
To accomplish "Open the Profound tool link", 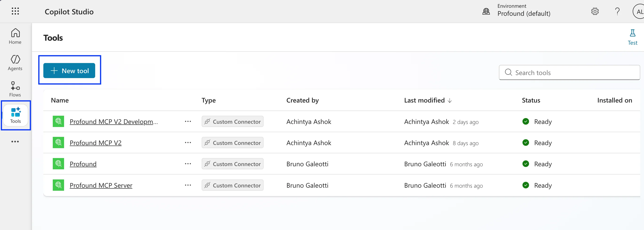I will click(83, 164).
